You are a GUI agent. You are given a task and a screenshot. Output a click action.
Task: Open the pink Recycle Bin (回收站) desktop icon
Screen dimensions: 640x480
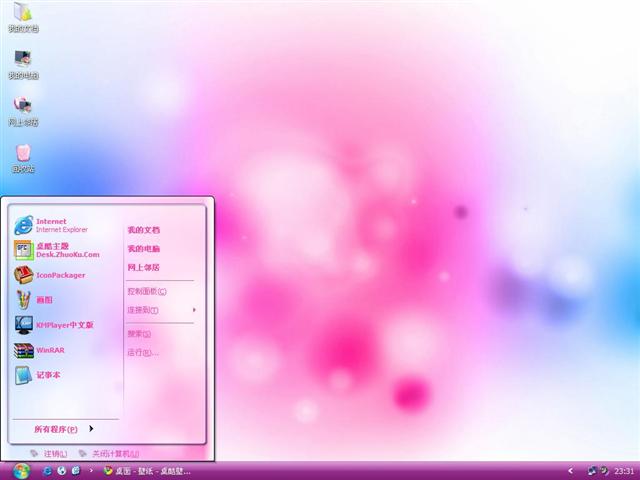pyautogui.click(x=23, y=158)
